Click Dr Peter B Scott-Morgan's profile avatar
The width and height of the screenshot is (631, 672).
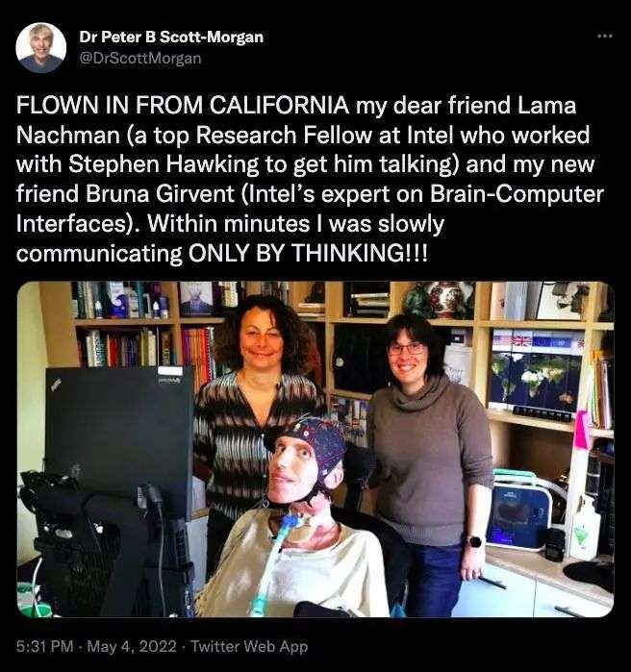point(41,47)
